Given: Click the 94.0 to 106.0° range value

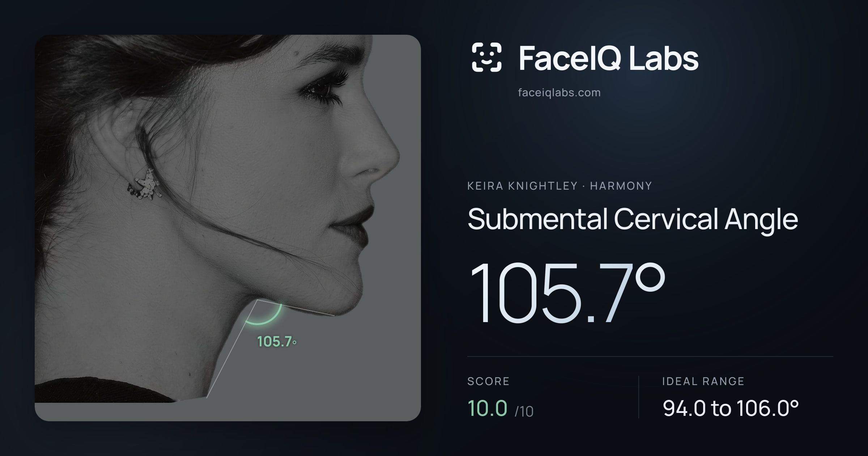Looking at the screenshot, I should (731, 408).
